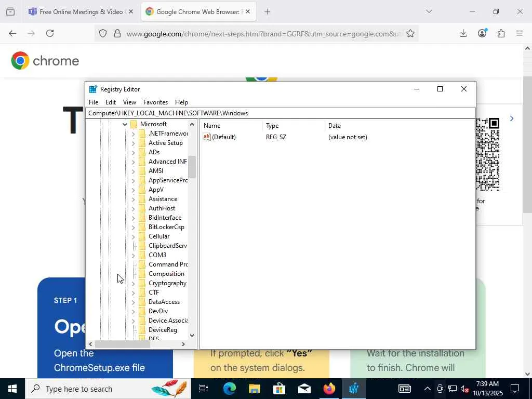This screenshot has height=399, width=532.
Task: Select the AuthHost key folder icon
Action: coord(142,208)
